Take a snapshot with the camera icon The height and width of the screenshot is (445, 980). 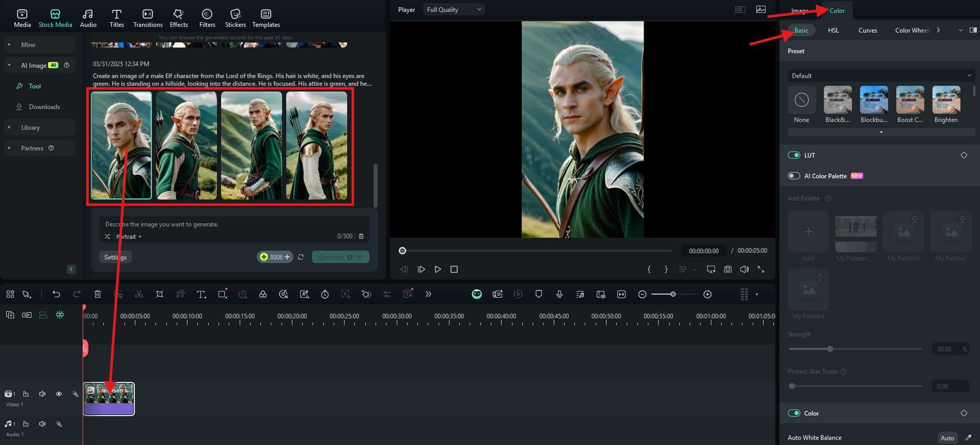click(728, 269)
